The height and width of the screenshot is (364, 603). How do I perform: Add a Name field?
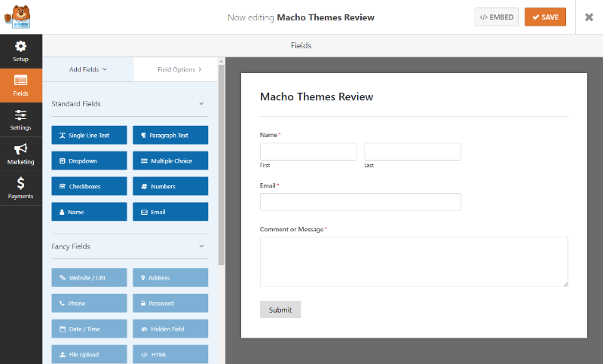pos(89,212)
